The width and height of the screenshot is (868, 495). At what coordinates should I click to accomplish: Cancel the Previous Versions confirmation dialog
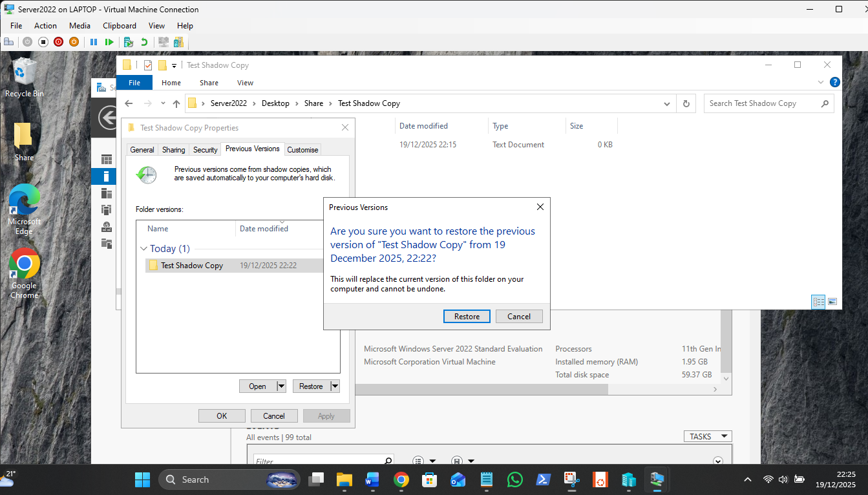(519, 317)
